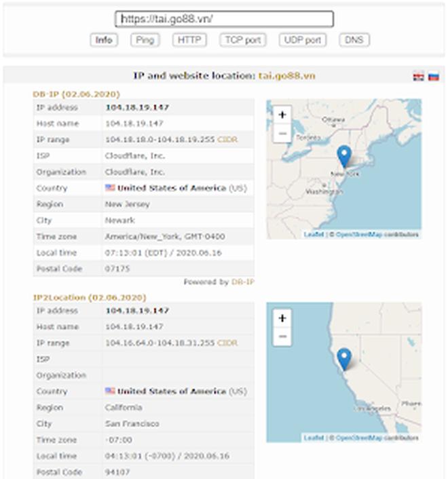Open the Powered by DB-IP link

[242, 282]
